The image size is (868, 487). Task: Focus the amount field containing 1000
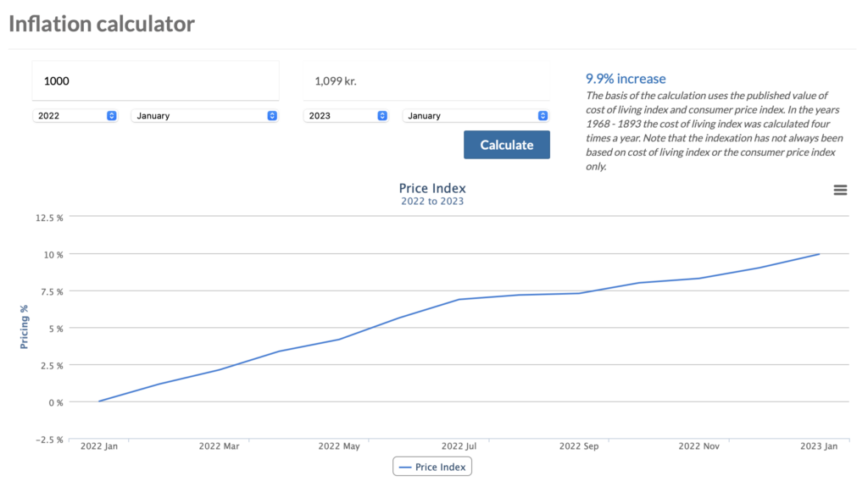[x=156, y=80]
